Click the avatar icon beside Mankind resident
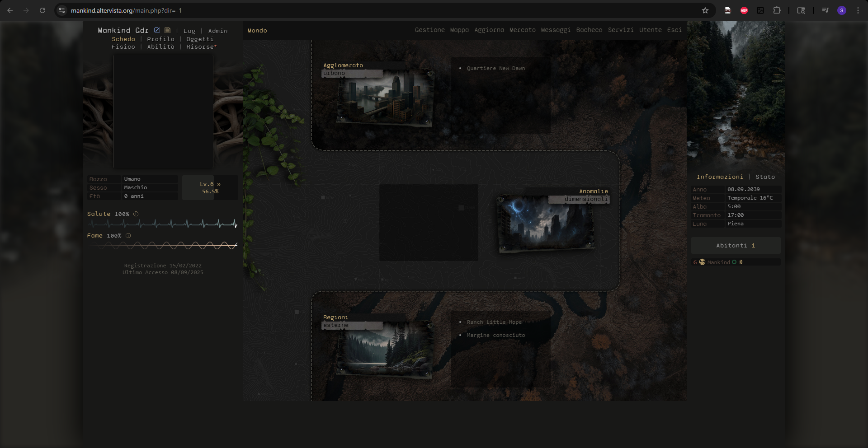 (702, 262)
